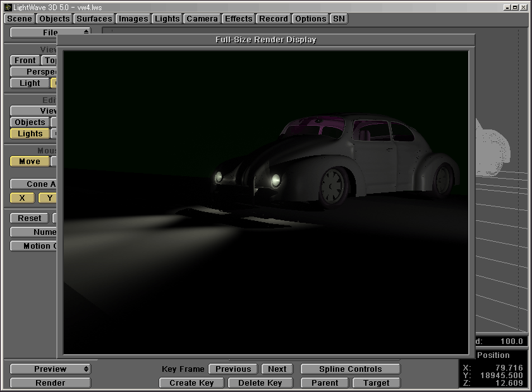The height and width of the screenshot is (392, 532).
Task: Click the rendered car image in display
Action: [335, 161]
